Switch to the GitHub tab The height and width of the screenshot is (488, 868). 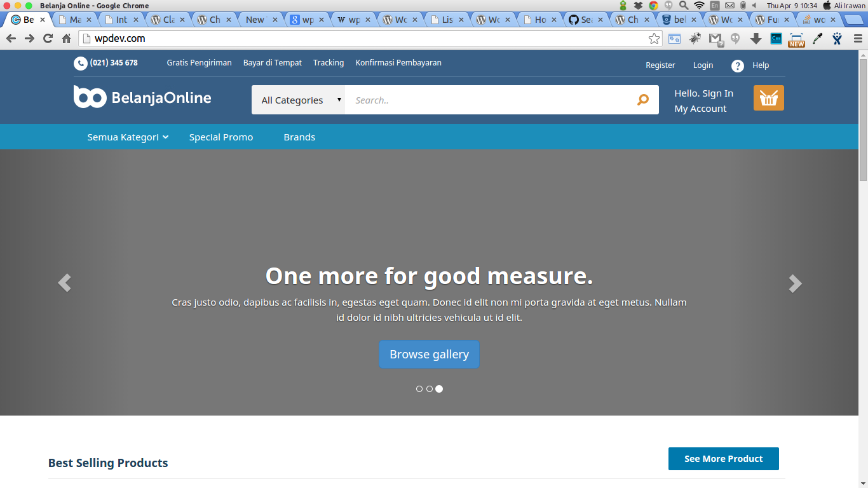click(585, 20)
